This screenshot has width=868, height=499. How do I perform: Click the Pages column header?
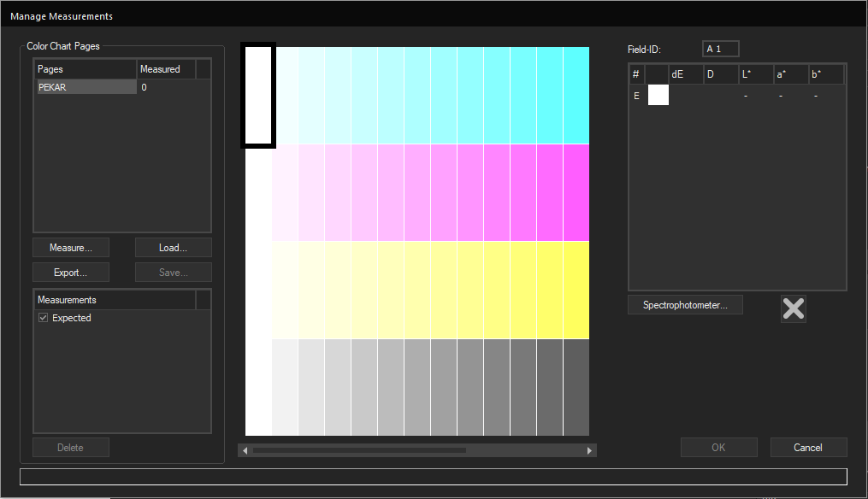tap(86, 69)
